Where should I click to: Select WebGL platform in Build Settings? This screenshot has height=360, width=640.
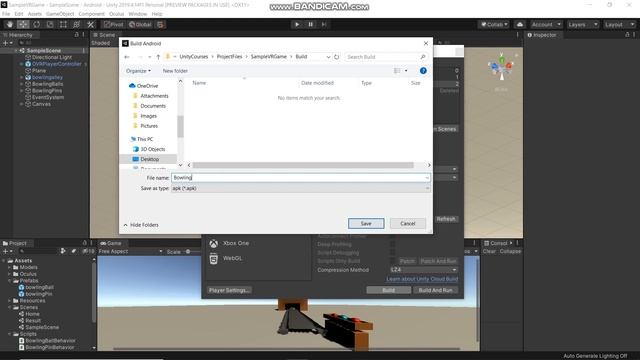[x=226, y=258]
